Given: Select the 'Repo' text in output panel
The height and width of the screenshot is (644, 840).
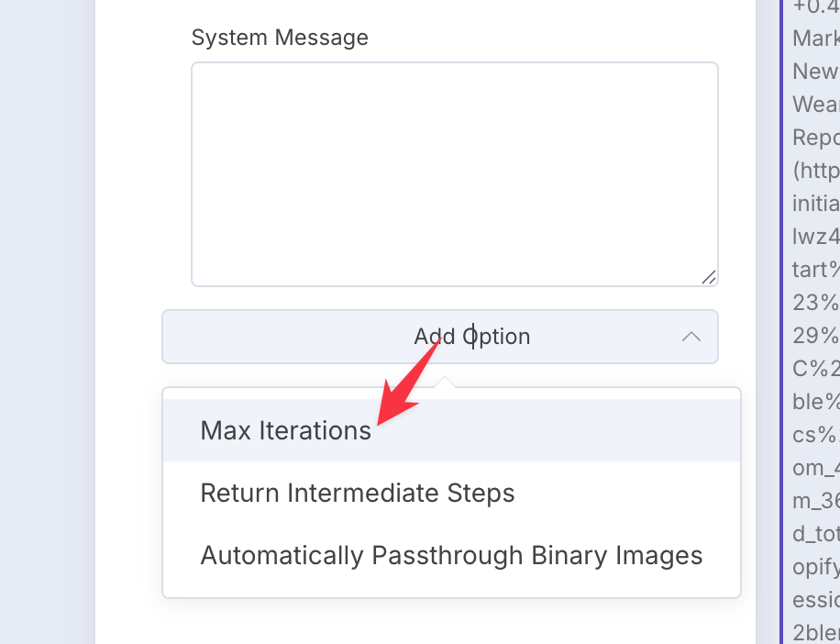Looking at the screenshot, I should pos(816,138).
